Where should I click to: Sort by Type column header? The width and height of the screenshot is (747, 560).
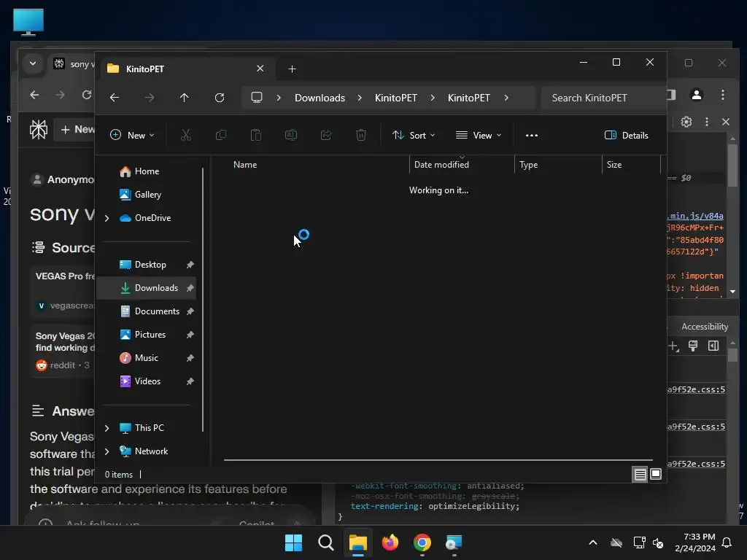coord(558,165)
